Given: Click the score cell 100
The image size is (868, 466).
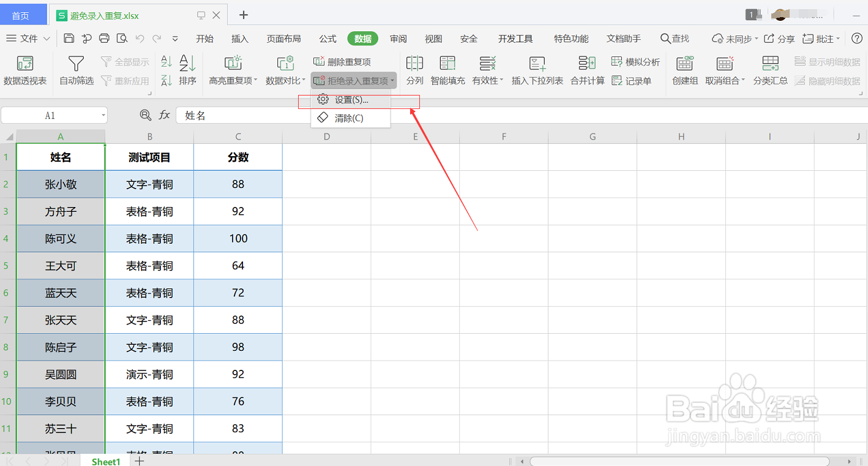Looking at the screenshot, I should 238,239.
